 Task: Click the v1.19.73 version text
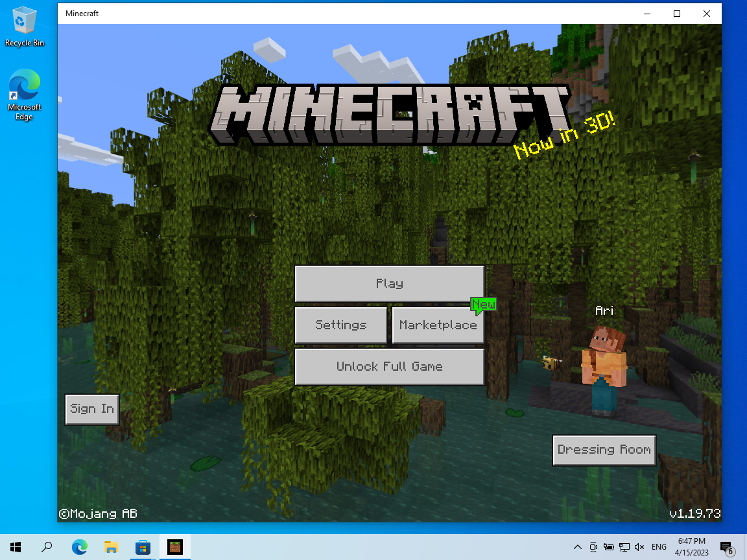coord(694,513)
